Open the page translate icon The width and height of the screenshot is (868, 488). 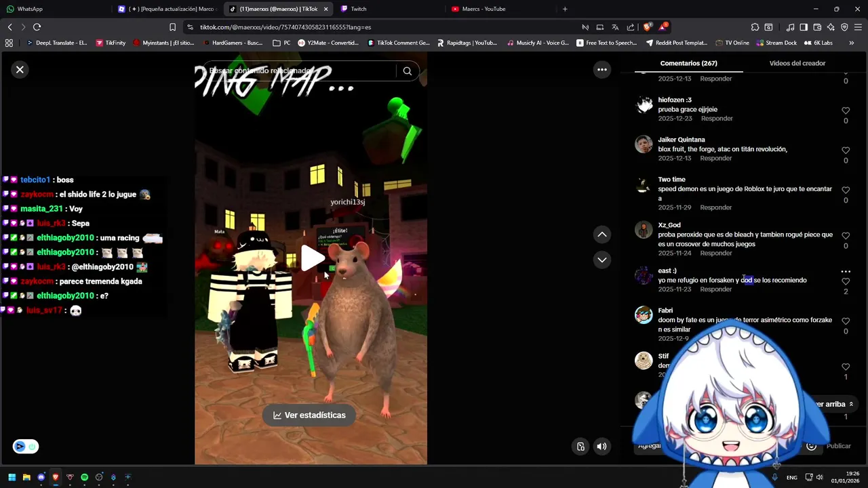(615, 27)
